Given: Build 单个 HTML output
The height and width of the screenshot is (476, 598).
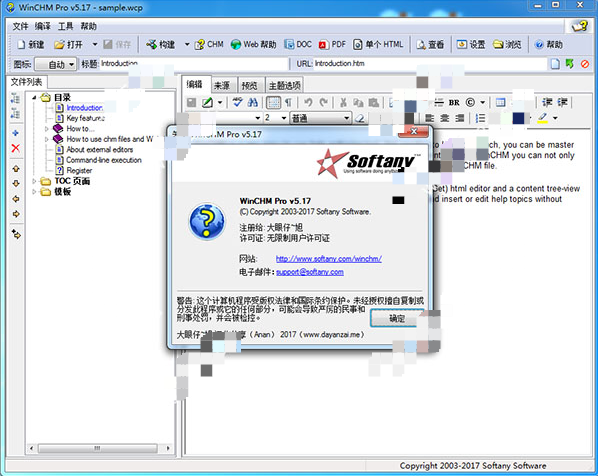Looking at the screenshot, I should point(378,45).
